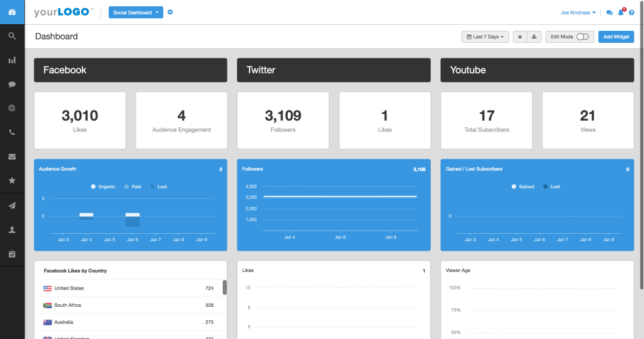Click the download export icon button
Screen dimensions: 644x339
click(534, 37)
